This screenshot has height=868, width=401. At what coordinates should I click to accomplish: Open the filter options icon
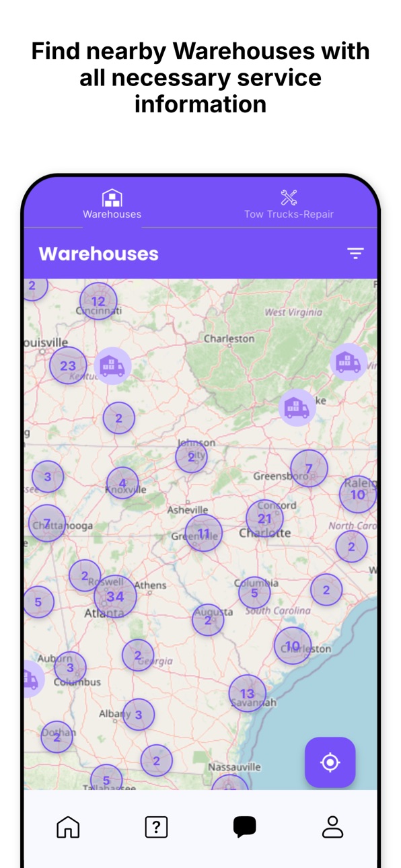tap(355, 253)
